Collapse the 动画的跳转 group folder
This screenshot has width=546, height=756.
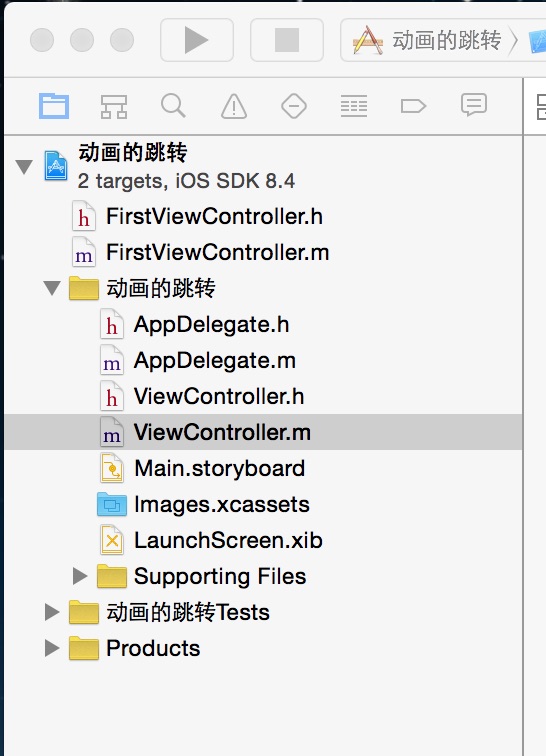pyautogui.click(x=52, y=288)
